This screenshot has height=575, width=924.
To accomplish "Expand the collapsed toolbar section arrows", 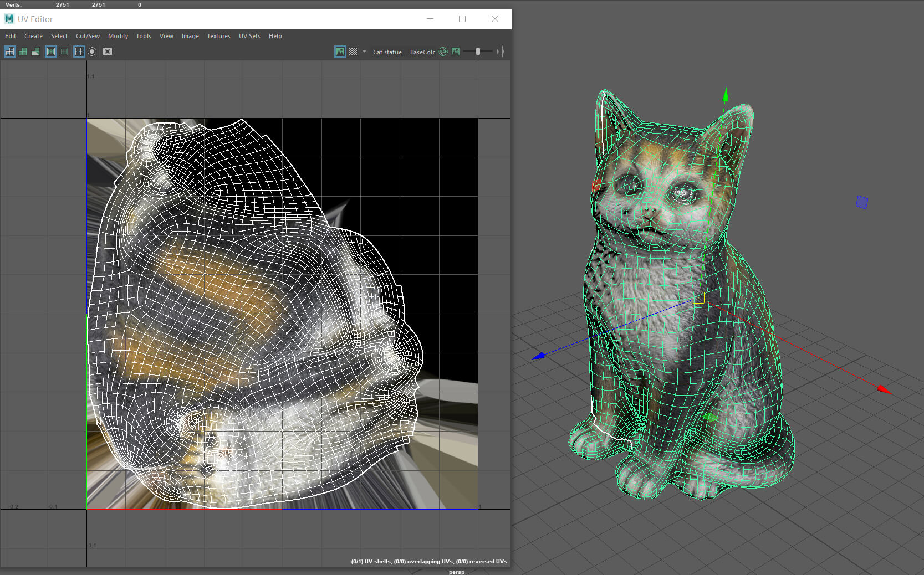I will coord(501,52).
